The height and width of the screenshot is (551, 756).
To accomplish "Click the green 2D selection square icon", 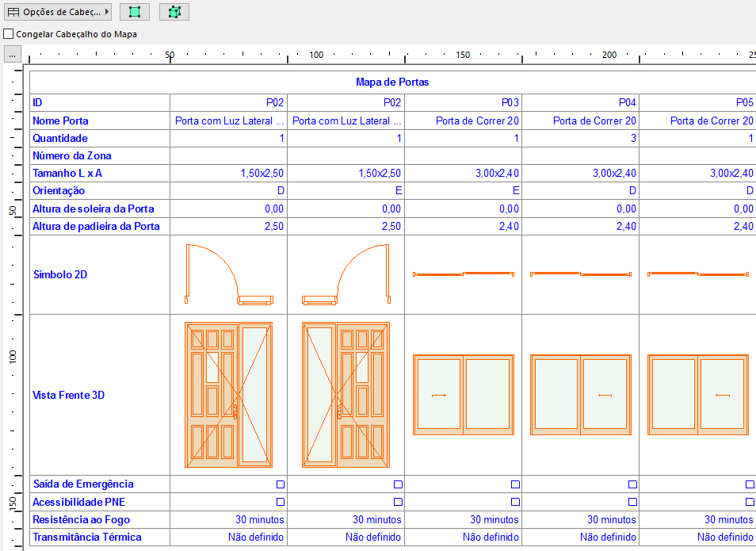I will pyautogui.click(x=135, y=11).
